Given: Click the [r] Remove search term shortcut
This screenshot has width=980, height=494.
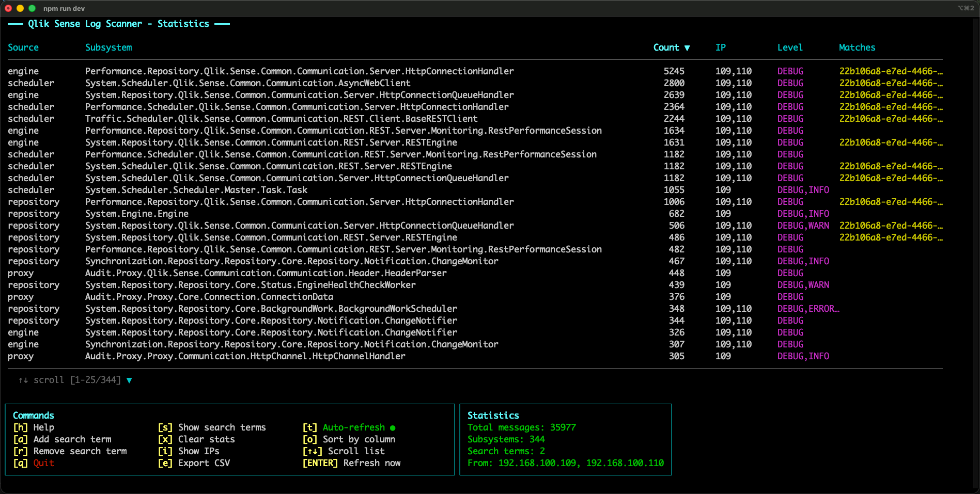Looking at the screenshot, I should pos(70,451).
